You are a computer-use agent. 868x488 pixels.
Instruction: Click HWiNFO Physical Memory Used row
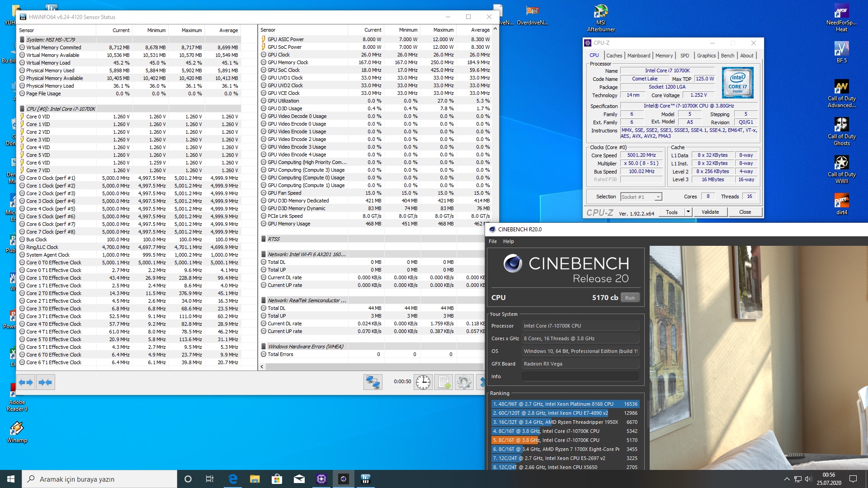point(130,70)
